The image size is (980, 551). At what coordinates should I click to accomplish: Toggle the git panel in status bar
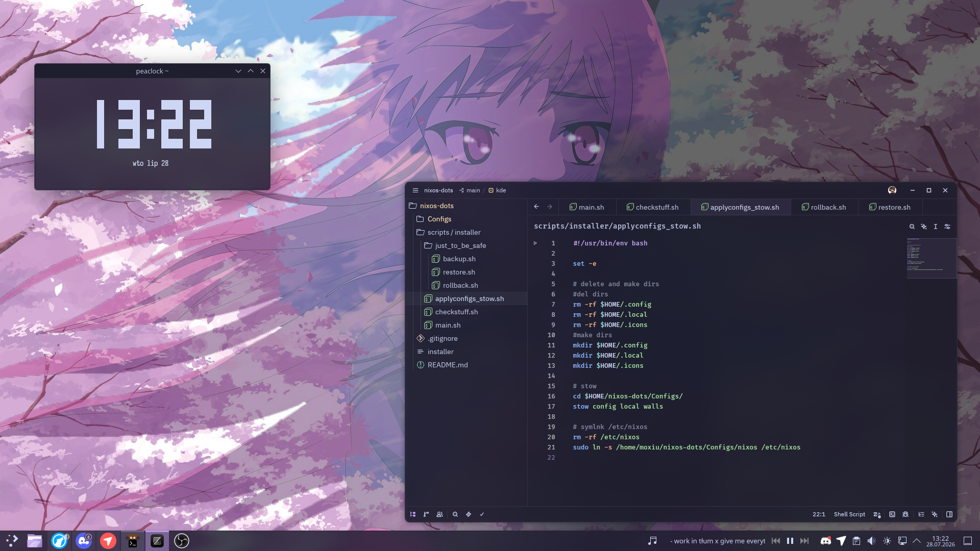tap(426, 514)
